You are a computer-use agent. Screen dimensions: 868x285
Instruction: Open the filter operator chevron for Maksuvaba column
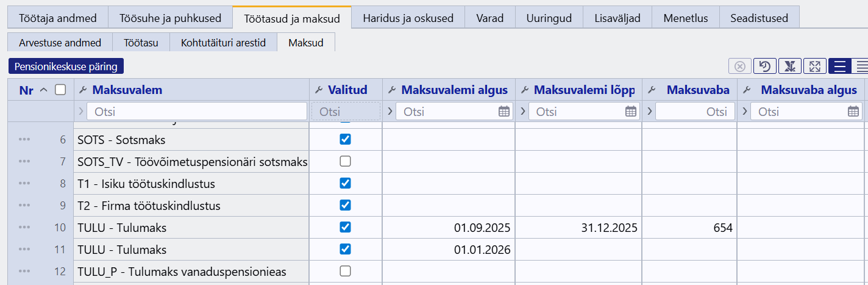pos(649,112)
